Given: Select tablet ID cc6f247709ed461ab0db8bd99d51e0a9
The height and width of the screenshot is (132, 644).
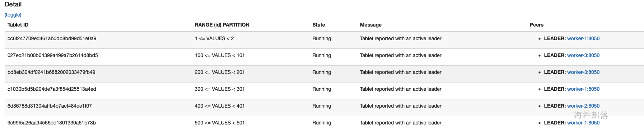Looking at the screenshot, I should click(x=52, y=38).
